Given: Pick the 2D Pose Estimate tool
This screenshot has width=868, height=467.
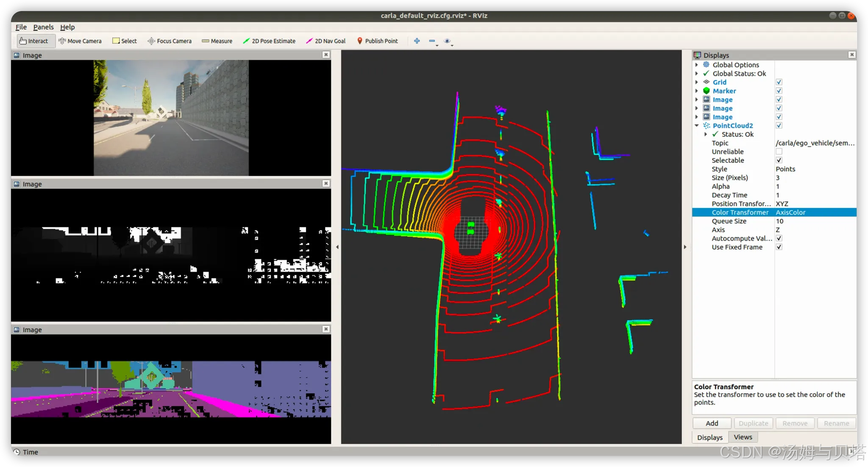Looking at the screenshot, I should tap(269, 41).
